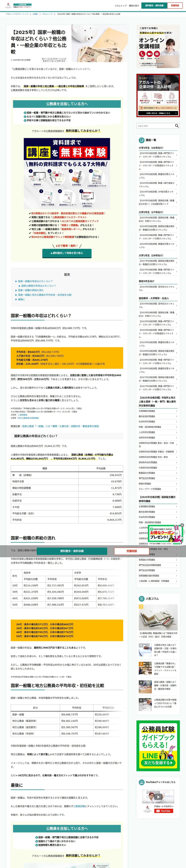Click the article's hero image with piggy bank

[100, 43]
